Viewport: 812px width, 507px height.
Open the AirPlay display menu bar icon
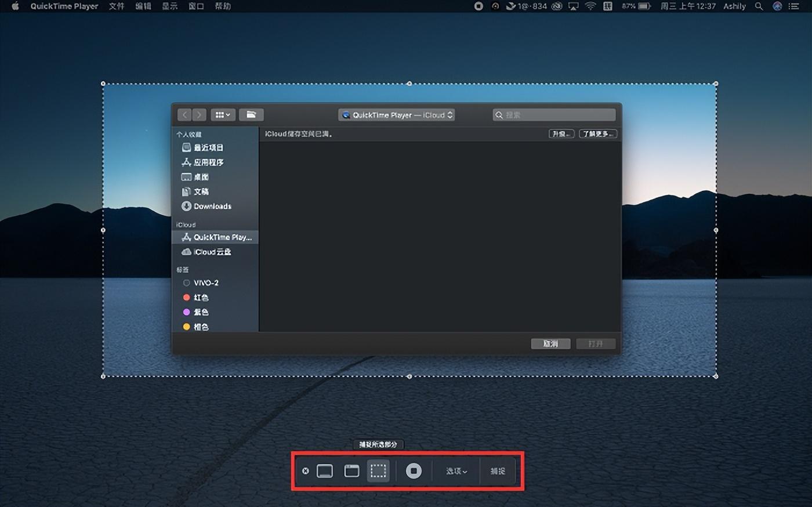(x=573, y=6)
